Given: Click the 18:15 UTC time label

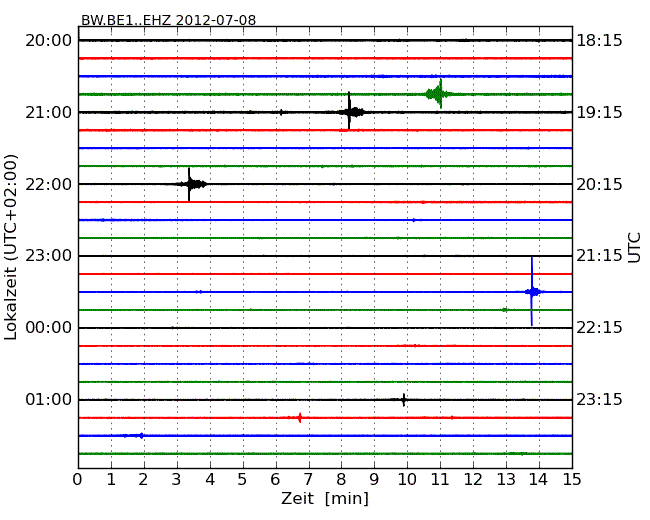Looking at the screenshot, I should [x=599, y=41].
